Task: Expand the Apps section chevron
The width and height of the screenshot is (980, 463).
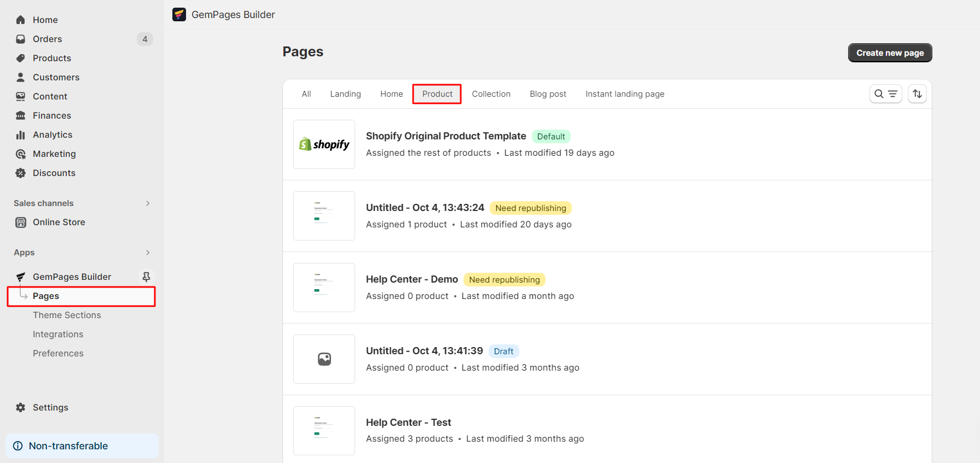Action: coord(148,253)
